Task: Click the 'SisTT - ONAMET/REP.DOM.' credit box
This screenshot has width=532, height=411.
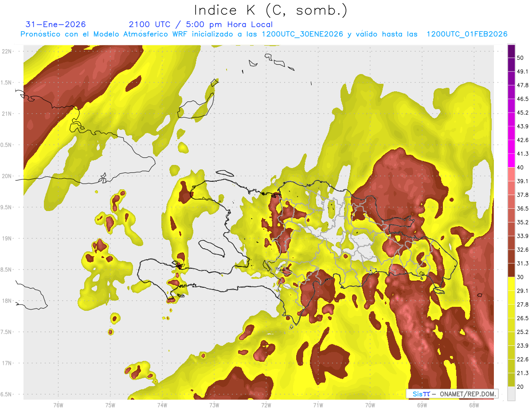Action: pos(452,393)
